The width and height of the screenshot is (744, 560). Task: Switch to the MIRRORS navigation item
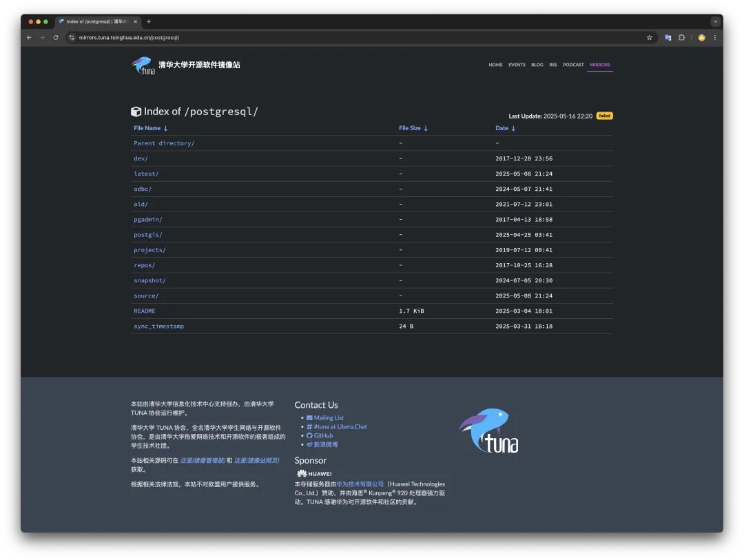[599, 64]
